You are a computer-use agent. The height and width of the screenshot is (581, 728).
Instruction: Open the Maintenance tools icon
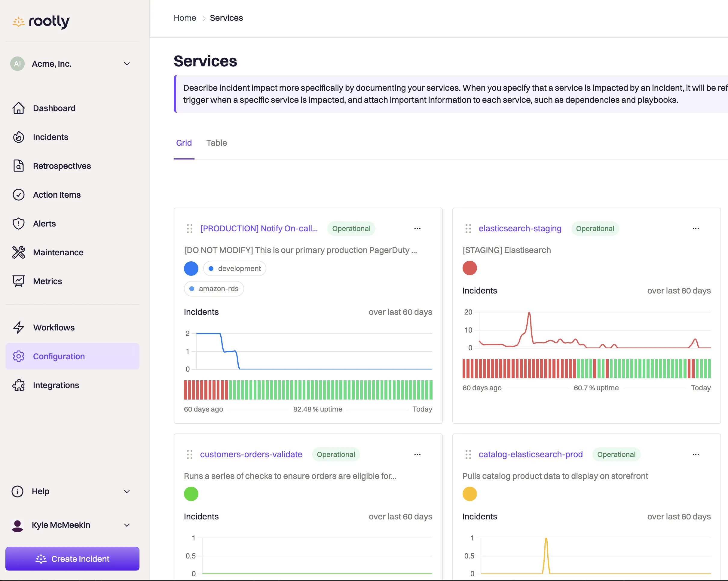click(19, 252)
